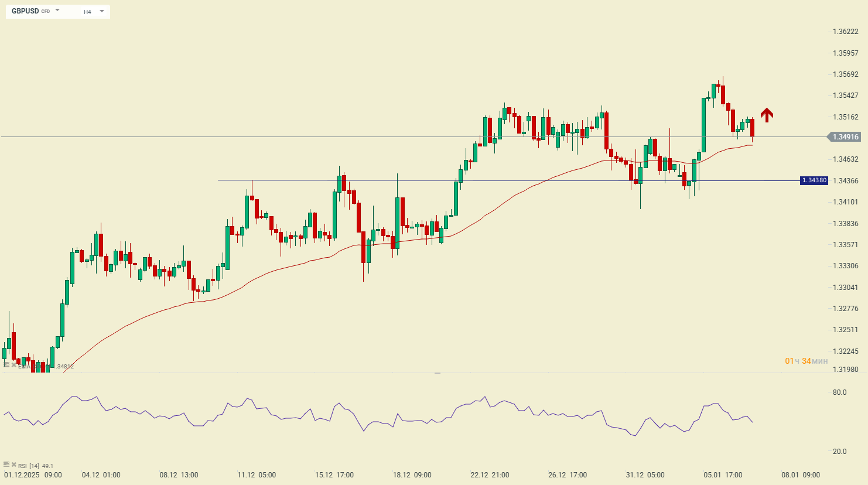868x485 pixels.
Task: Click the current price tag 1.34916
Action: click(845, 137)
